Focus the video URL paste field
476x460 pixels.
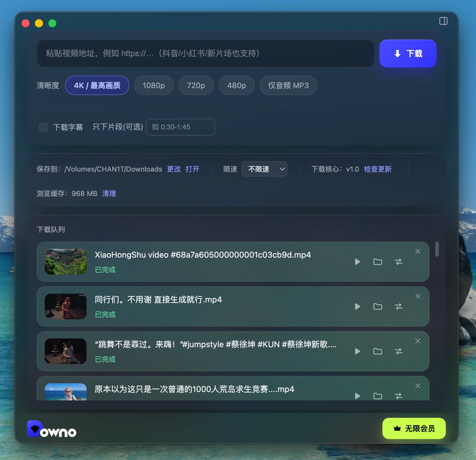[x=205, y=54]
